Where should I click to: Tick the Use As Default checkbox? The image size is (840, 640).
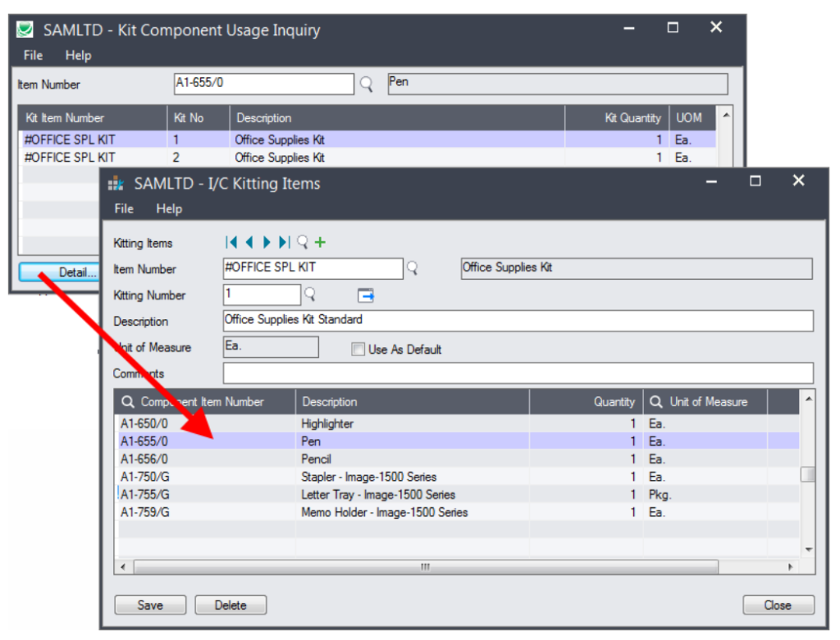[x=358, y=350]
